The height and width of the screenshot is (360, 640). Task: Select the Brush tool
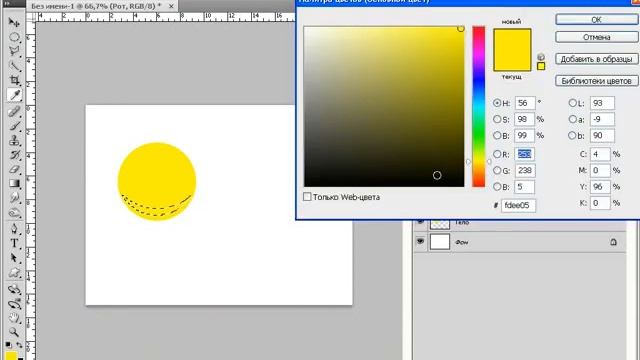pos(14,126)
